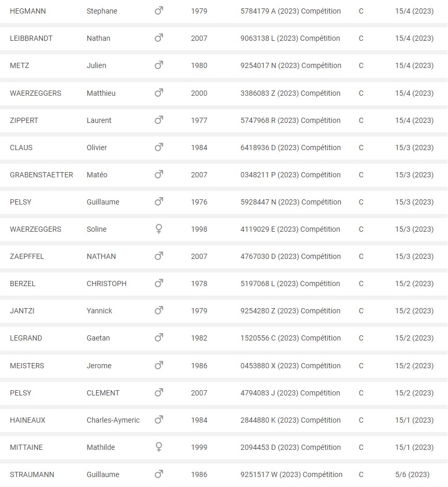448x487 pixels.
Task: Click the female icon in the WAERZEGGERS Soline row
Action: pos(158,229)
